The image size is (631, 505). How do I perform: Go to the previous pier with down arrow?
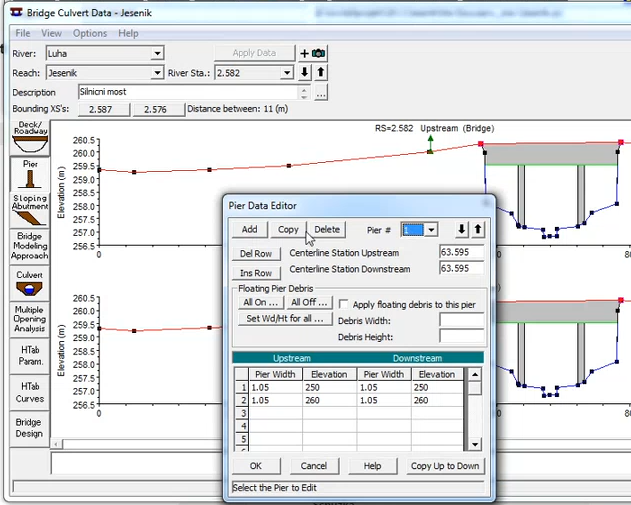click(461, 229)
